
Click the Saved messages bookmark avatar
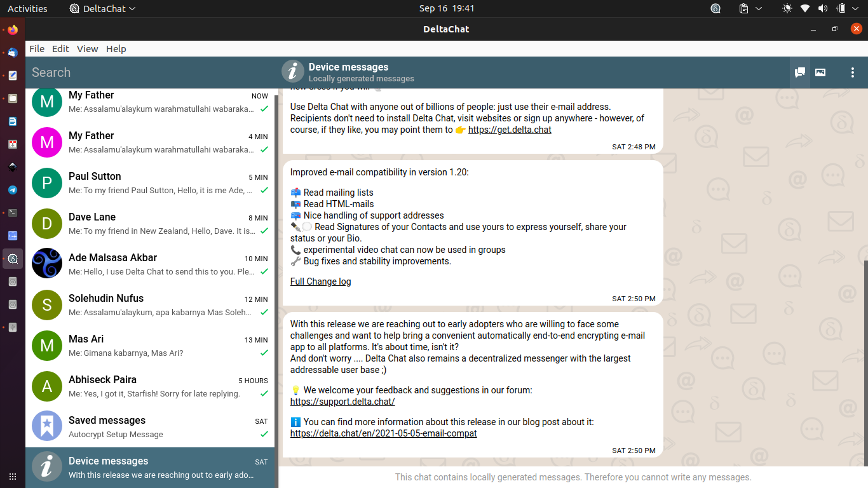pyautogui.click(x=47, y=426)
